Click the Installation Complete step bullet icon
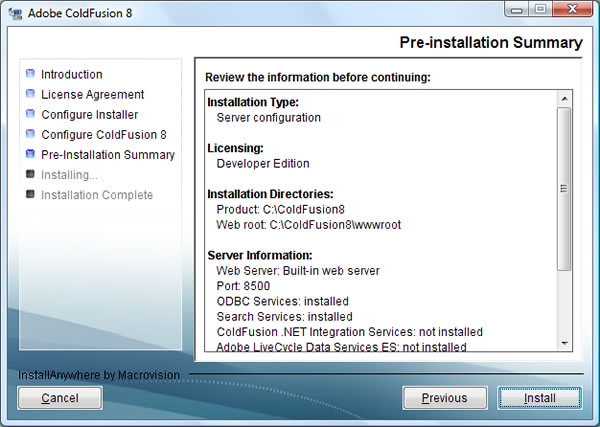This screenshot has width=600, height=427. (x=30, y=194)
